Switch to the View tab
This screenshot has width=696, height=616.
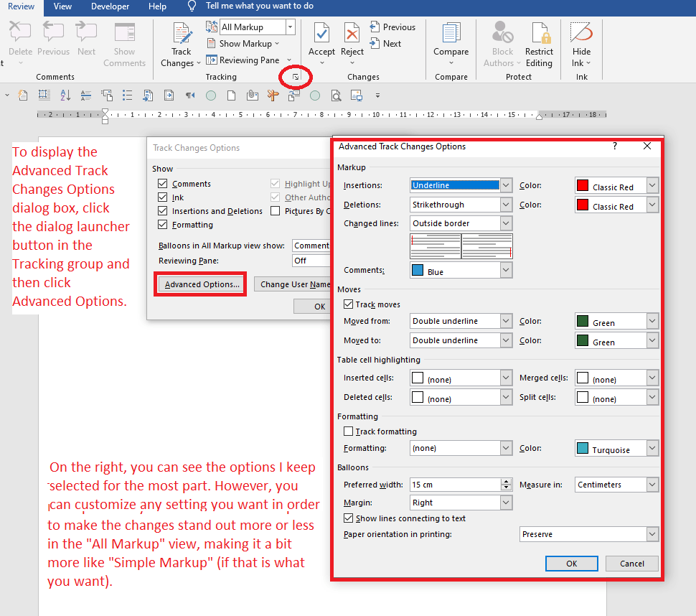tap(62, 6)
